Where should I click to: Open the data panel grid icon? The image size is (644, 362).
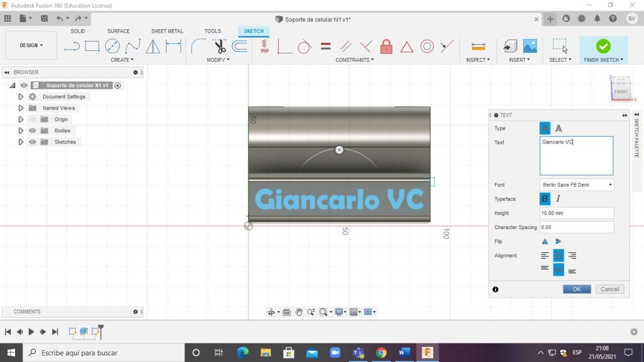(x=8, y=19)
